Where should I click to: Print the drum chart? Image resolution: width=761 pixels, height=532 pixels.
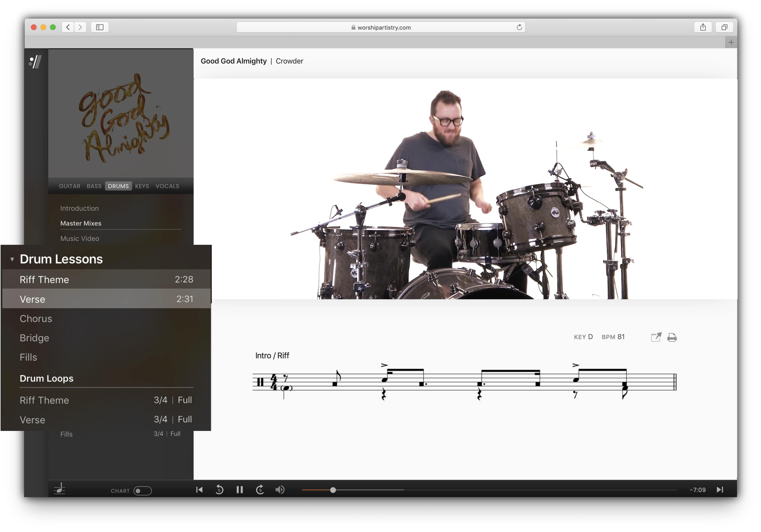click(672, 337)
